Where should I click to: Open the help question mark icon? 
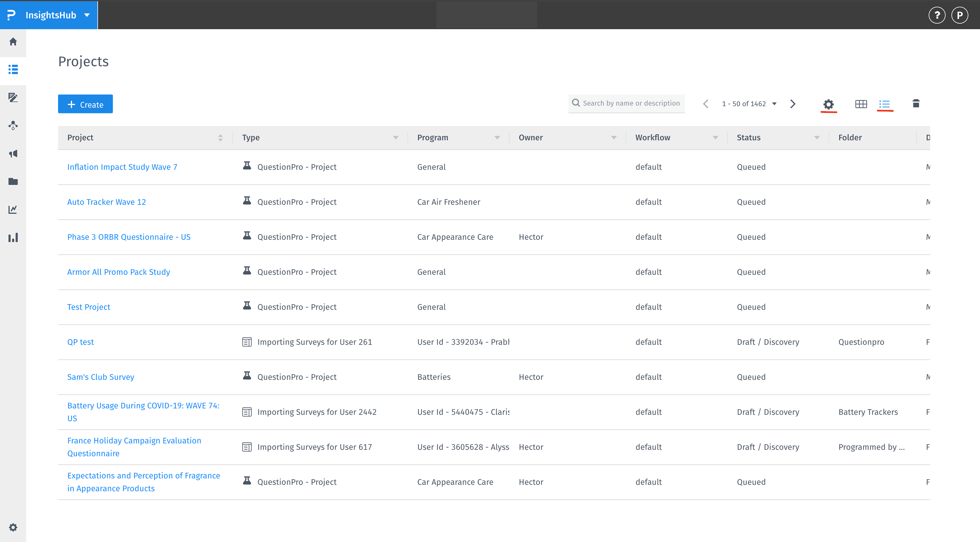[x=937, y=15]
